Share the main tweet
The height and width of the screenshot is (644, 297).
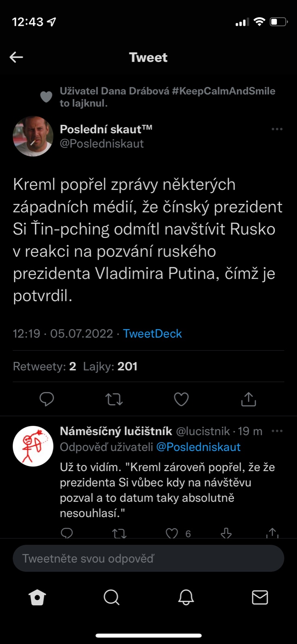pos(248,399)
